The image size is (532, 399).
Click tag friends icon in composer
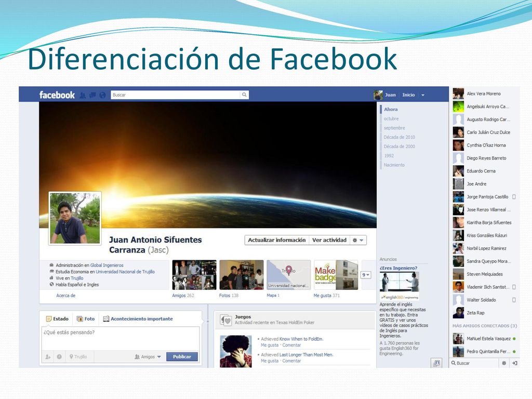click(48, 357)
